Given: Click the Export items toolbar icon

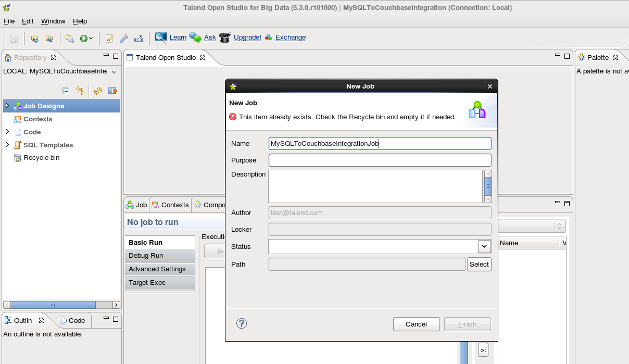Looking at the screenshot, I should click(49, 38).
